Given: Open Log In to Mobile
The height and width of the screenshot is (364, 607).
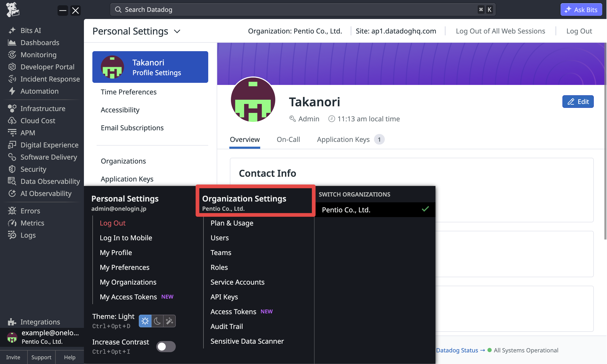Looking at the screenshot, I should 126,238.
